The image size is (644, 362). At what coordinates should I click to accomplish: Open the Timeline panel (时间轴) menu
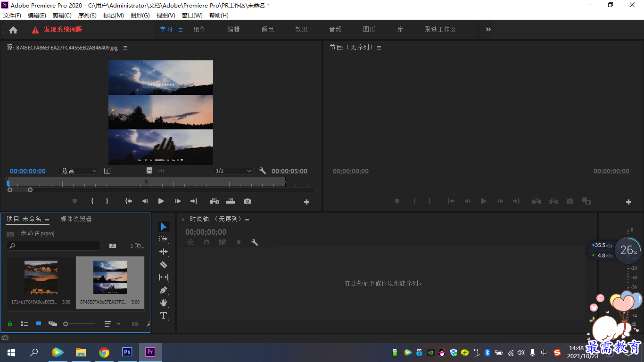coord(247,219)
